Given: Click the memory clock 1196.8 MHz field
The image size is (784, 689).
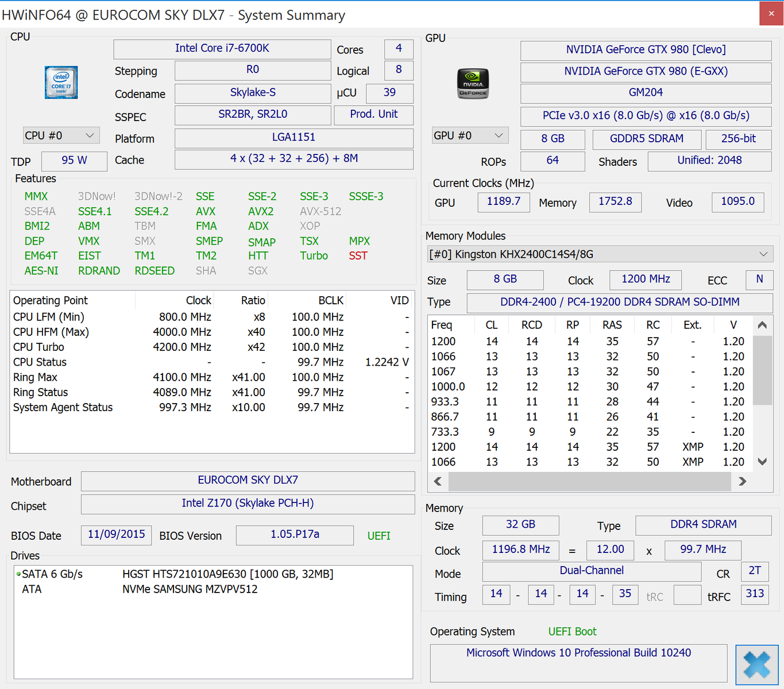Looking at the screenshot, I should (521, 550).
